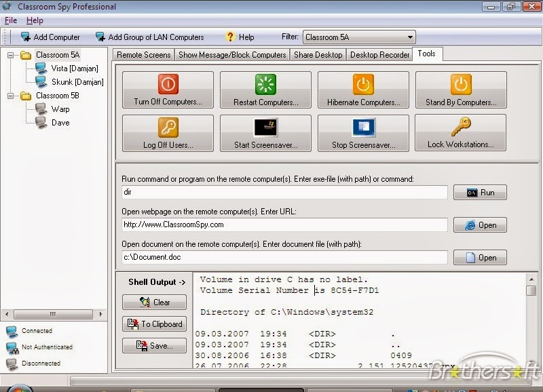
Task: Click the Add Computer toolbar icon
Action: (25, 37)
